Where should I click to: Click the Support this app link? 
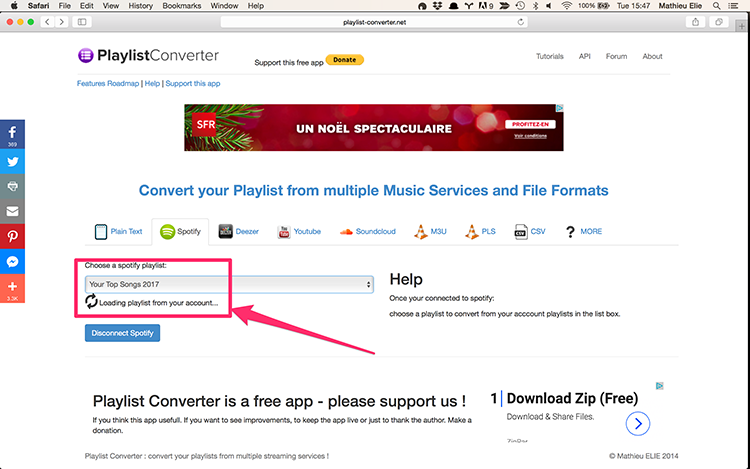(x=193, y=83)
